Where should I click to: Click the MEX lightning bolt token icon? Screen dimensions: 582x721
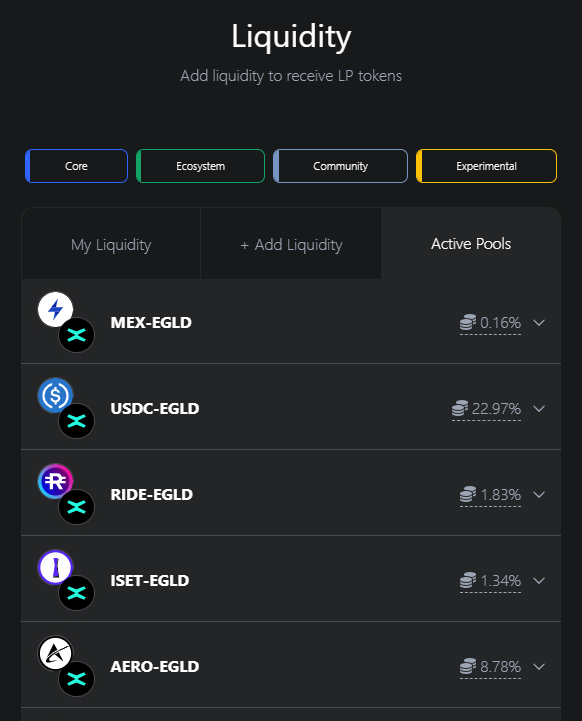tap(55, 309)
